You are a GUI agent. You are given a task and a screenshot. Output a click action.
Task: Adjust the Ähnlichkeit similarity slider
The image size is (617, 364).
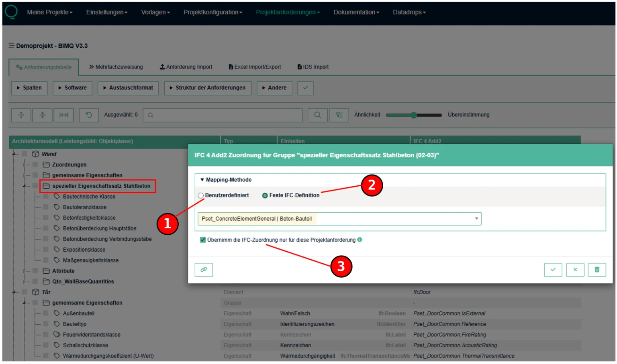coord(414,115)
